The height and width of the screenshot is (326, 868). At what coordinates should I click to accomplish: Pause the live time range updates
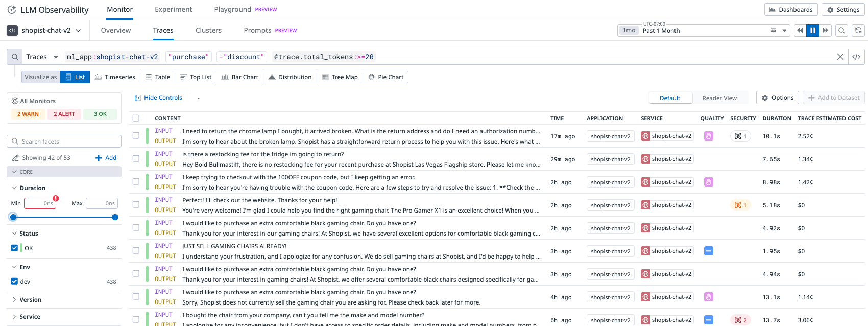tap(812, 31)
